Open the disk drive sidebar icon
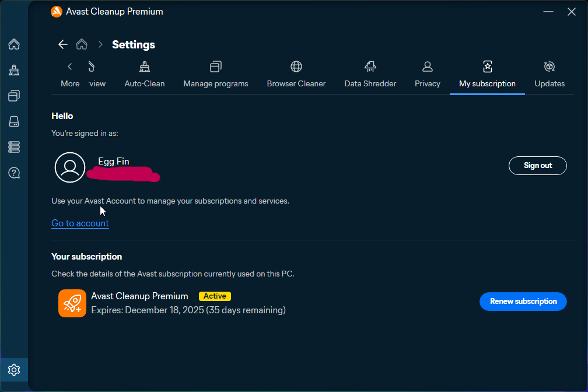Image resolution: width=588 pixels, height=392 pixels. click(14, 121)
